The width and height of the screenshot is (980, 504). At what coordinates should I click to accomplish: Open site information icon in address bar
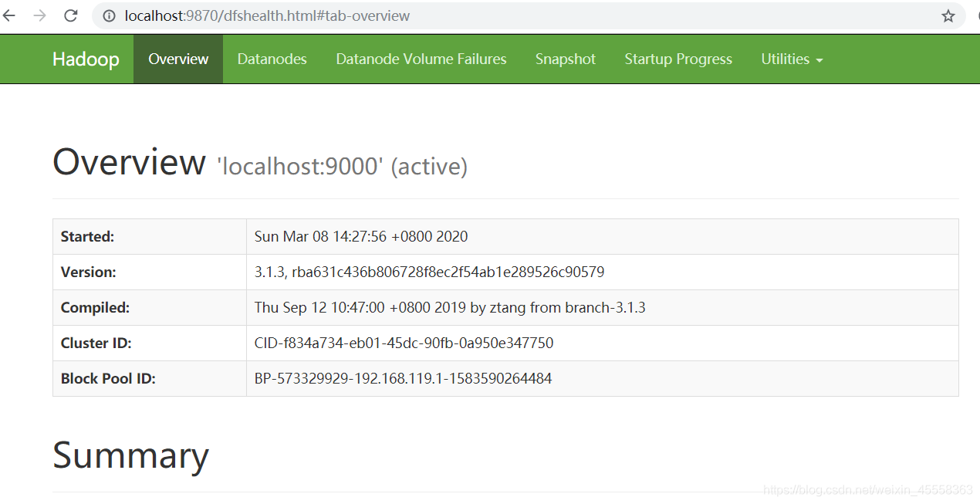tap(110, 15)
